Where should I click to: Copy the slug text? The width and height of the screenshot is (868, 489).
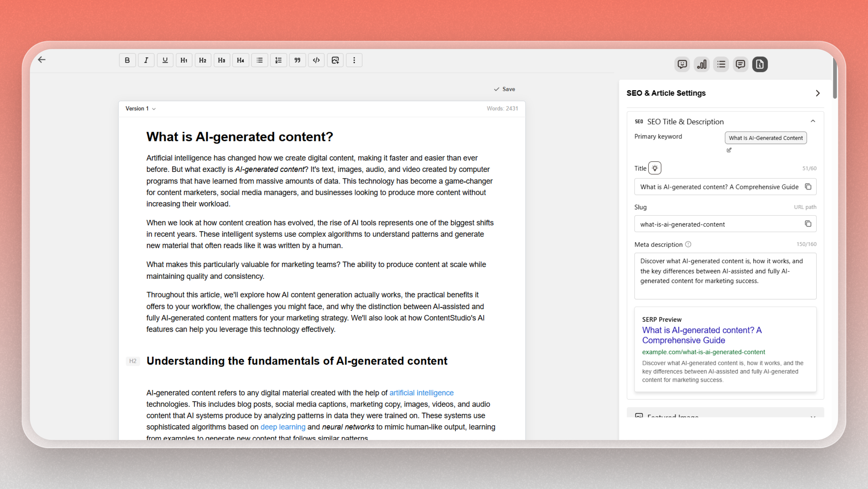[x=808, y=224]
